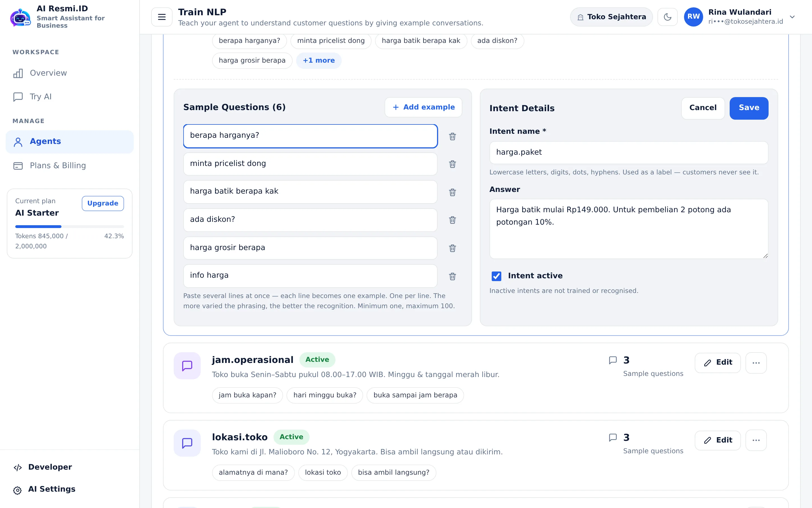Cancel editing the intent
The height and width of the screenshot is (508, 812).
[703, 108]
